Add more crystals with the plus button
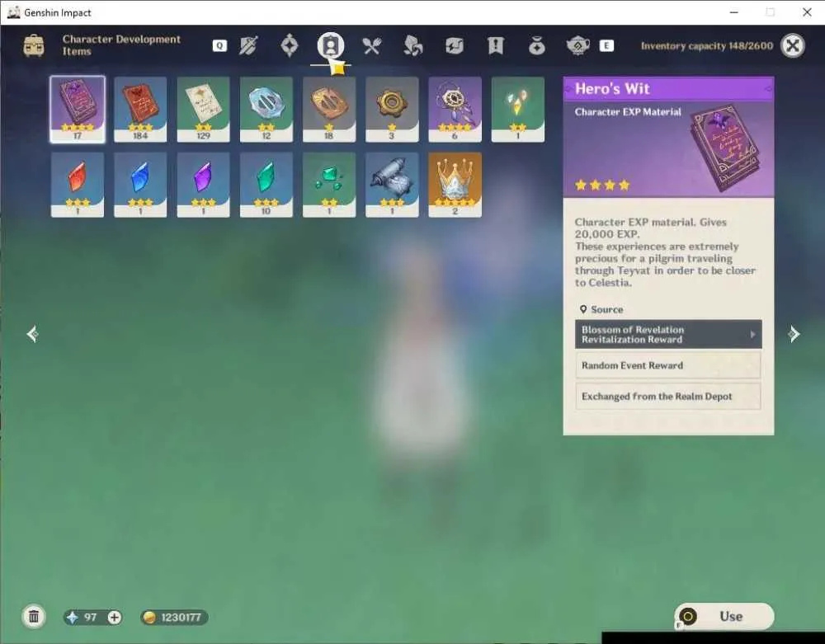This screenshot has height=644, width=825. coord(114,617)
